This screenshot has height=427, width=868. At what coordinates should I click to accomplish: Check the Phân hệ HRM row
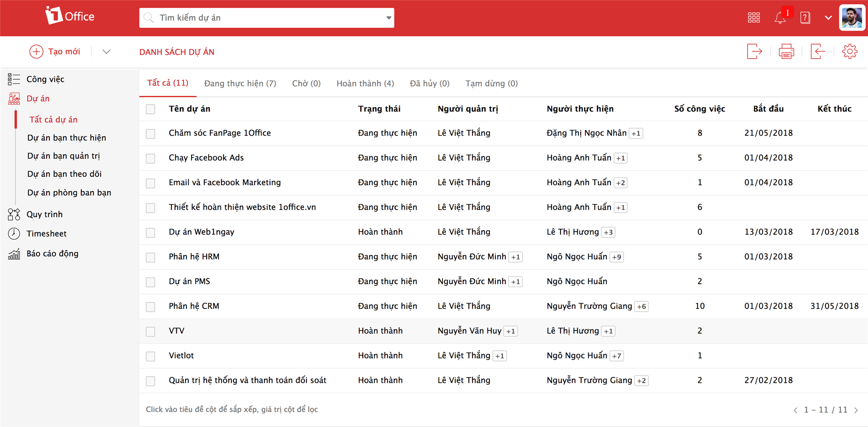(x=150, y=257)
